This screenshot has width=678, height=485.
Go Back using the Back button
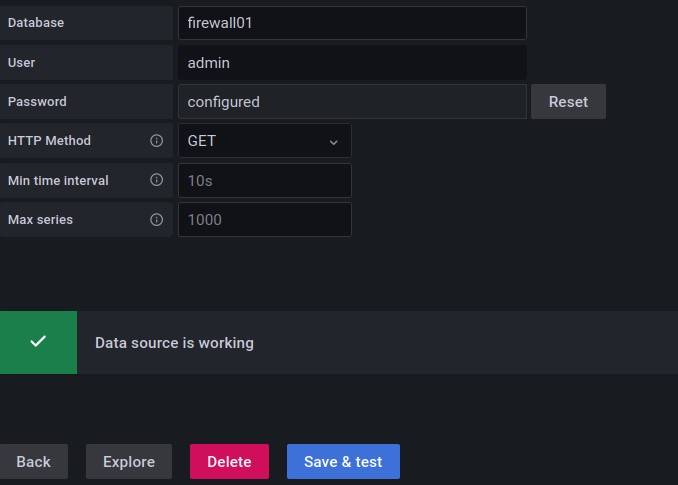(x=33, y=462)
